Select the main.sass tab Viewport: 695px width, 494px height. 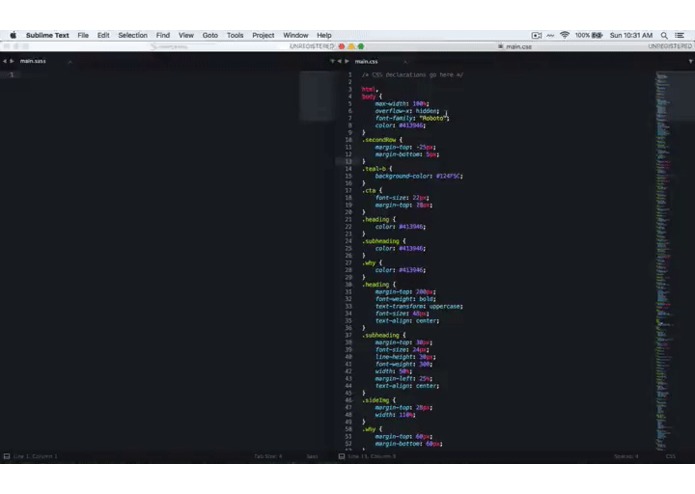[33, 61]
